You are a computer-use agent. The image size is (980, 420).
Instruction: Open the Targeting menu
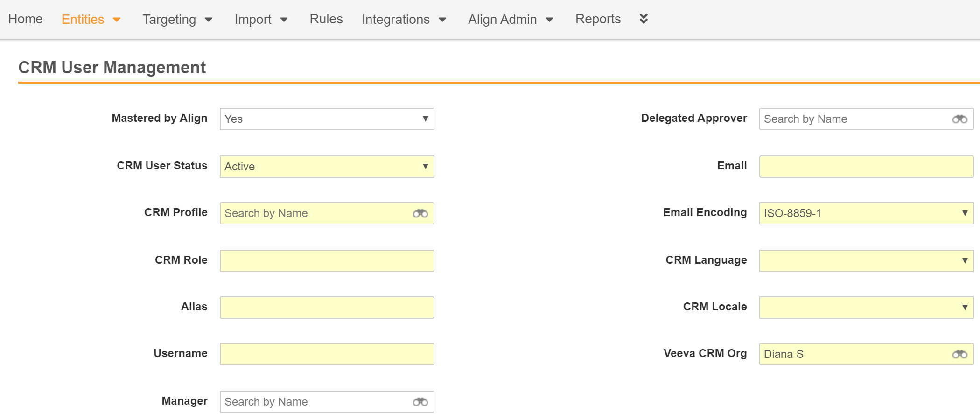click(177, 19)
